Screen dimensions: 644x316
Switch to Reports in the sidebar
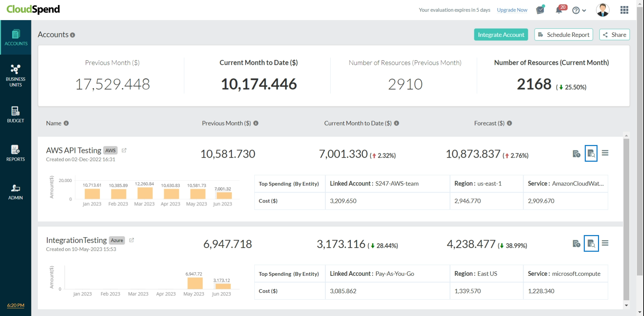click(15, 153)
